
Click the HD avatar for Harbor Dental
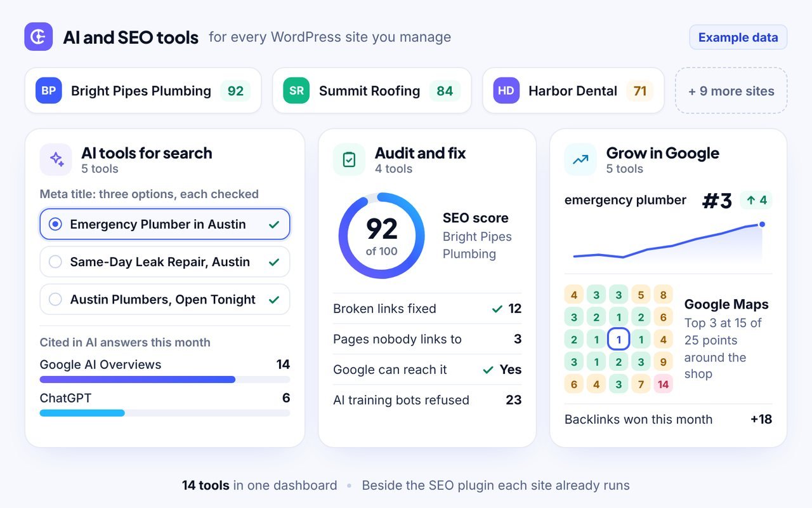point(506,91)
